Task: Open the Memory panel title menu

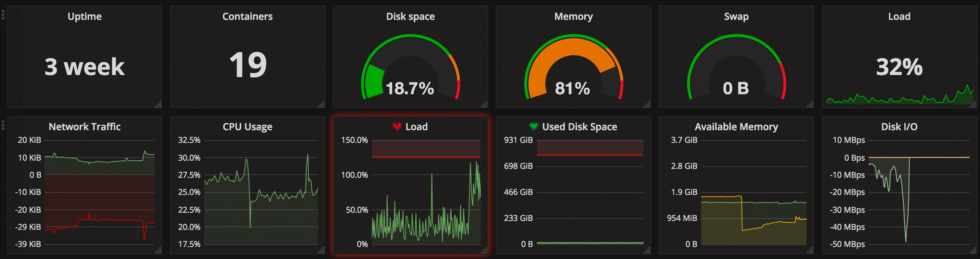Action: coord(573,16)
